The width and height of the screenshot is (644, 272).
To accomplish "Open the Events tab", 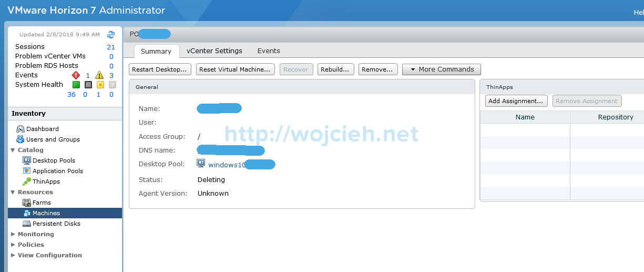I will coord(269,51).
